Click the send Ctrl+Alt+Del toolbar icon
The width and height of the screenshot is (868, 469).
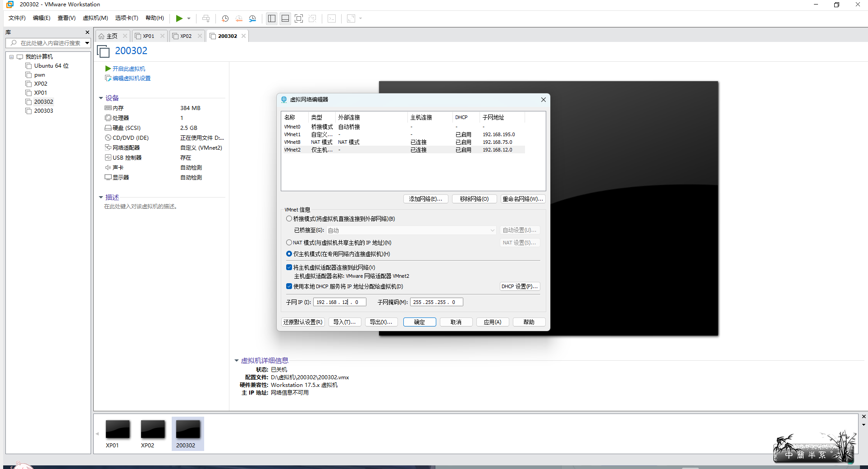click(x=206, y=18)
